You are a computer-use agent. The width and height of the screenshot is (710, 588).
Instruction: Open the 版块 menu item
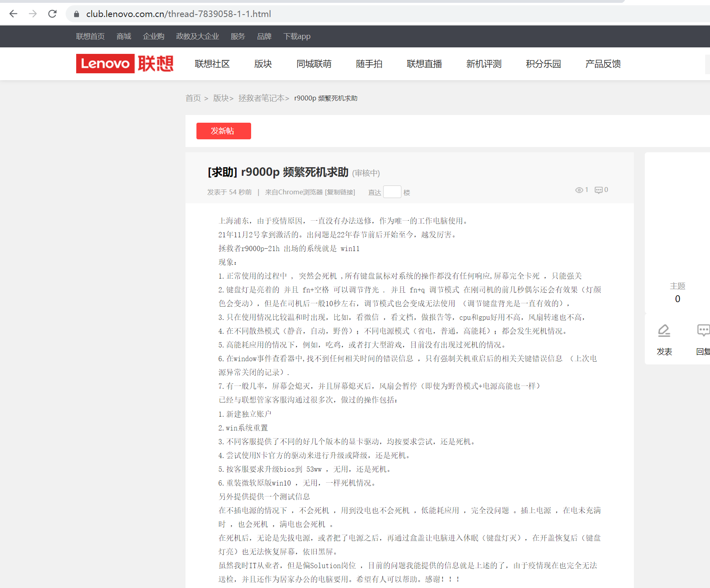(263, 64)
